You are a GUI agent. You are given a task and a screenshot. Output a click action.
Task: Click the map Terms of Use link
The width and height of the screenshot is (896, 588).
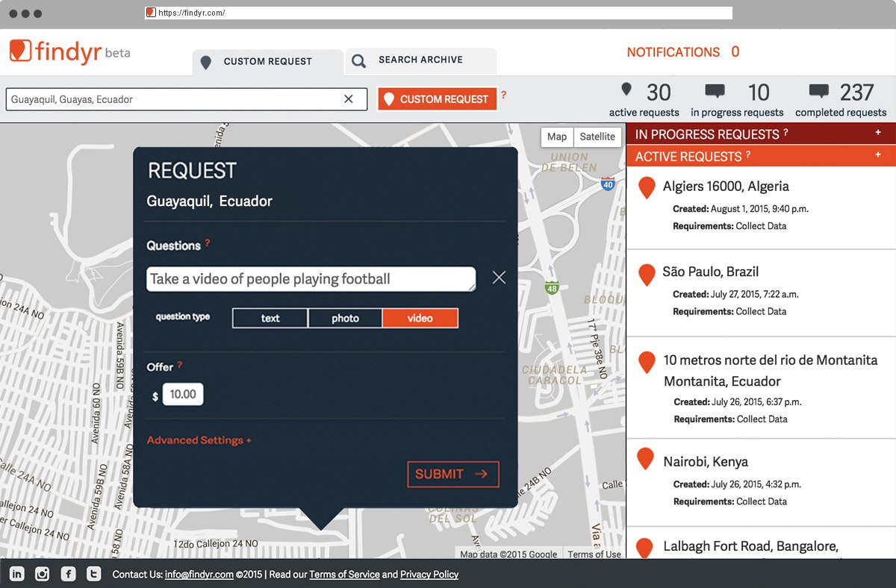tap(594, 554)
